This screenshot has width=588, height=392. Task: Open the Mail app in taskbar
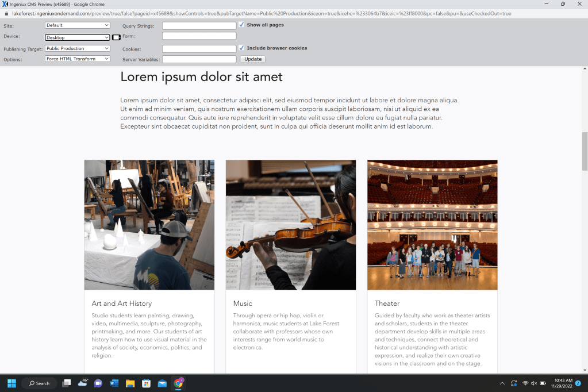162,383
